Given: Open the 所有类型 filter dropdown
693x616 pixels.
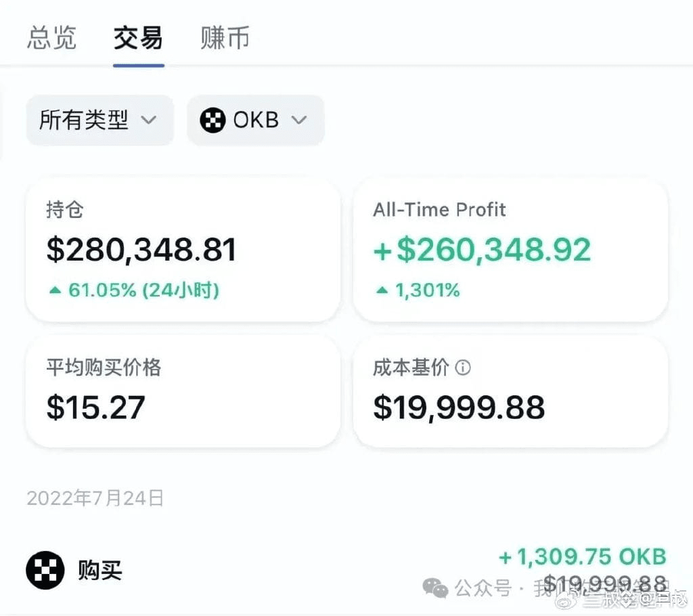Looking at the screenshot, I should click(x=100, y=120).
